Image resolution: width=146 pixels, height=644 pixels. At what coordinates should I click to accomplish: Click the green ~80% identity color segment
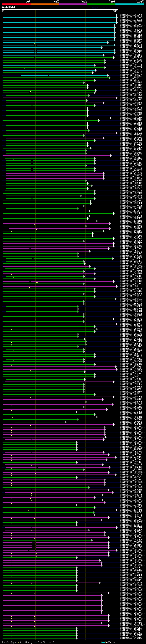pyautogui.click(x=101, y=4)
